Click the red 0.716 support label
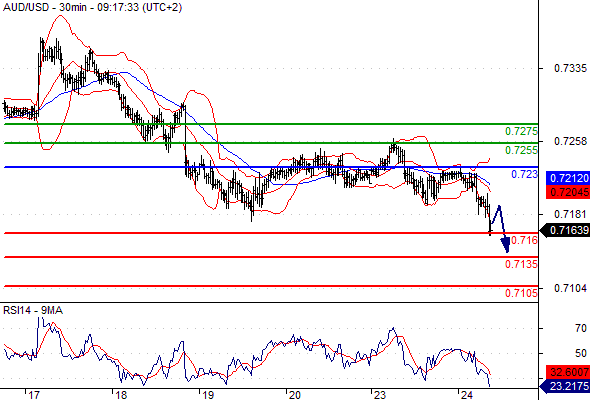590x400 pixels. [x=524, y=240]
